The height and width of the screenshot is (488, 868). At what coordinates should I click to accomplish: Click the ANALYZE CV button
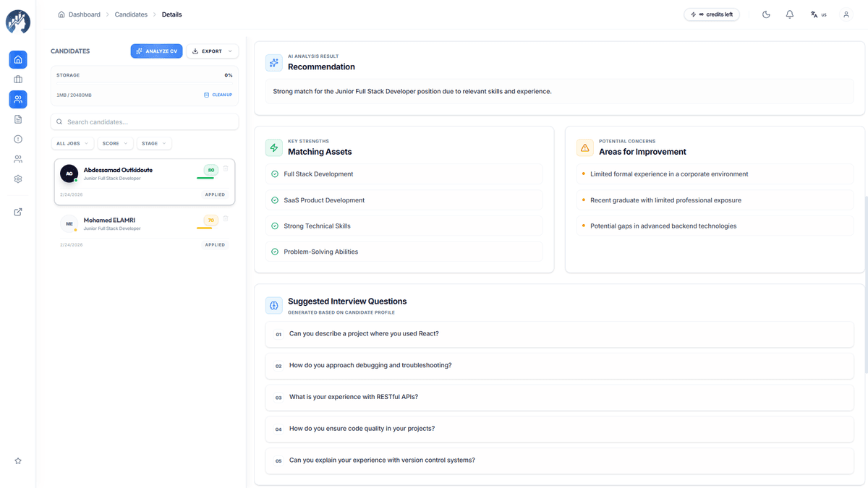(x=156, y=51)
